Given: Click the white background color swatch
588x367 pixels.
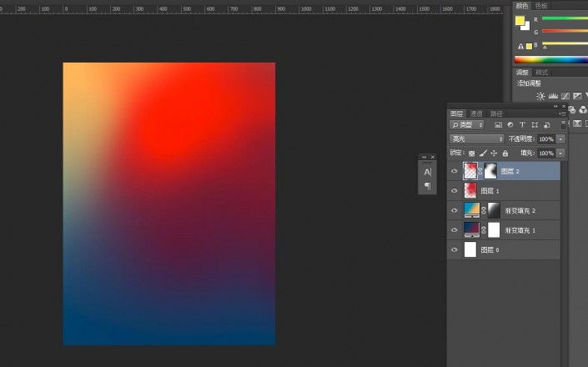Looking at the screenshot, I should click(527, 28).
